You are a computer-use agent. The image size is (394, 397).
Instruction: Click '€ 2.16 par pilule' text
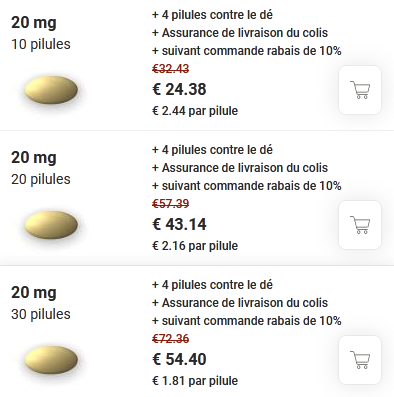point(195,246)
